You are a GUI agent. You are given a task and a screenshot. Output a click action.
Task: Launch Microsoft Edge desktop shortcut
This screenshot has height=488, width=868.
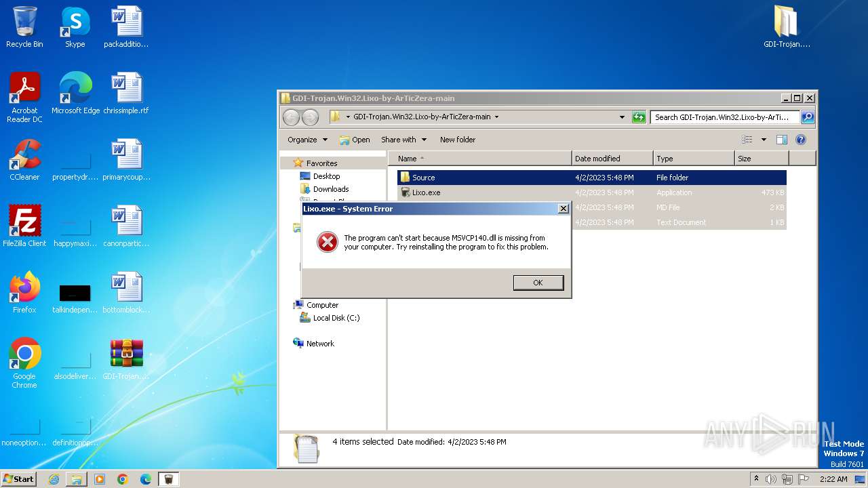tap(75, 94)
